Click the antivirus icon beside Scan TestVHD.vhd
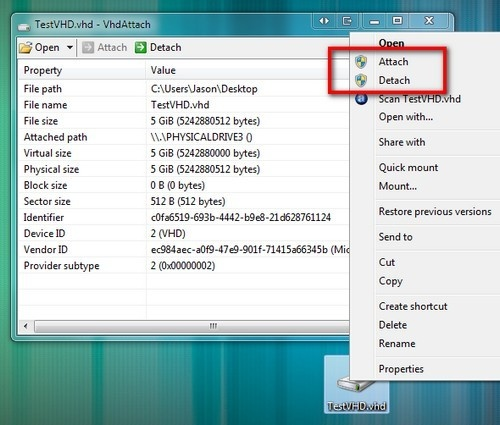 (x=361, y=99)
